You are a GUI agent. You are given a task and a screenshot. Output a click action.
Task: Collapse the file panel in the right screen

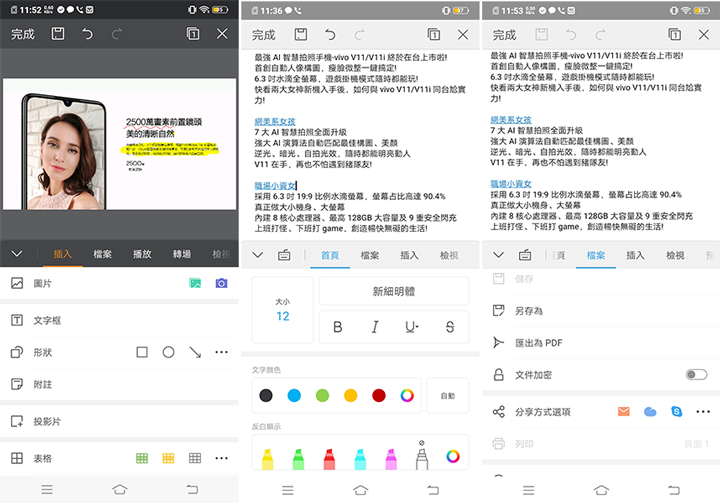coord(498,255)
